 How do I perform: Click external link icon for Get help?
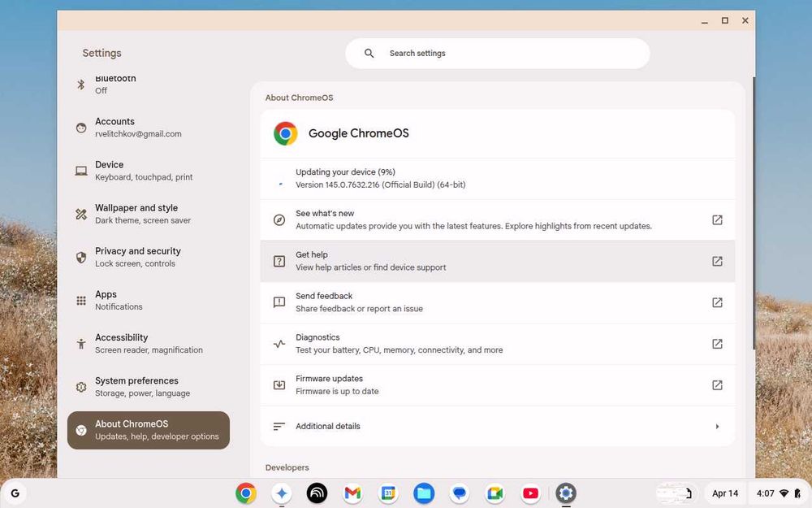(x=717, y=261)
